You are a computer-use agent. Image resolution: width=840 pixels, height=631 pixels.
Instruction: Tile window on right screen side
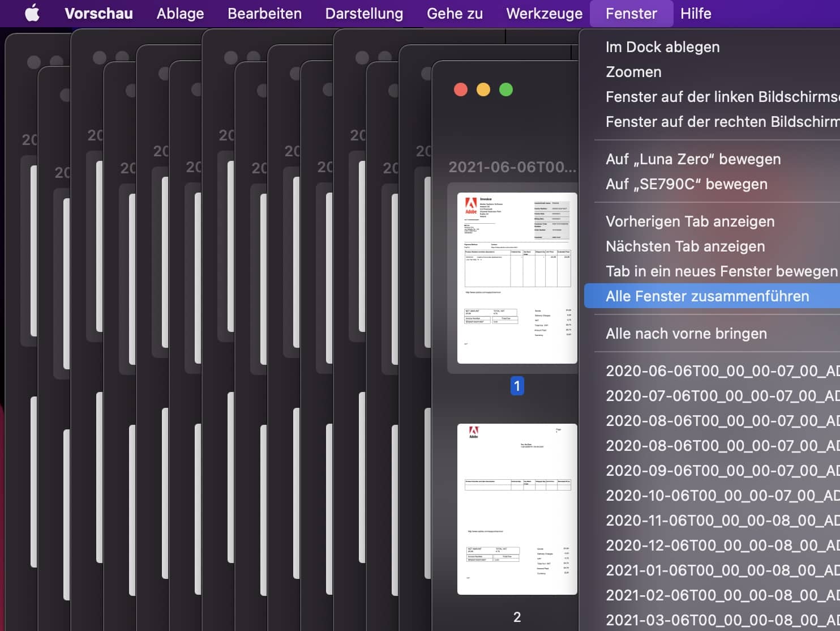click(x=712, y=122)
